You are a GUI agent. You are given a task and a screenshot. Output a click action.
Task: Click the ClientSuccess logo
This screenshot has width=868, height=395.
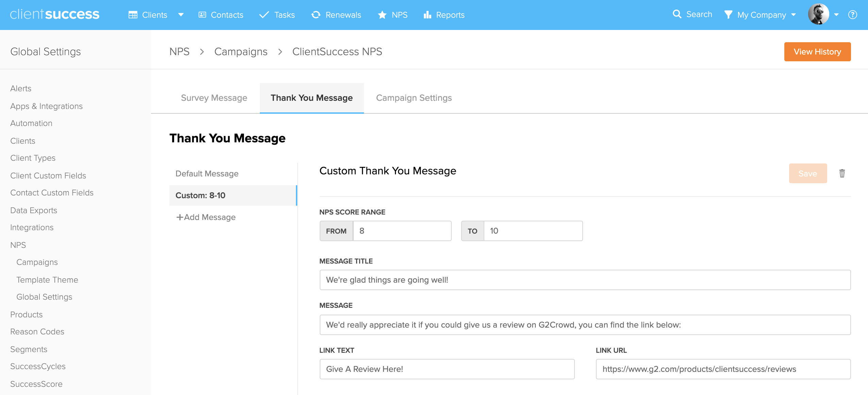55,15
